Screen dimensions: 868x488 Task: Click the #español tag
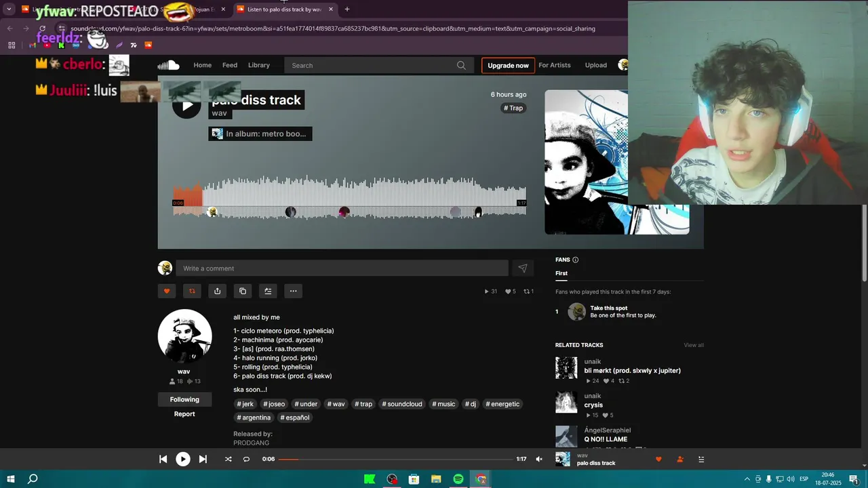point(295,418)
